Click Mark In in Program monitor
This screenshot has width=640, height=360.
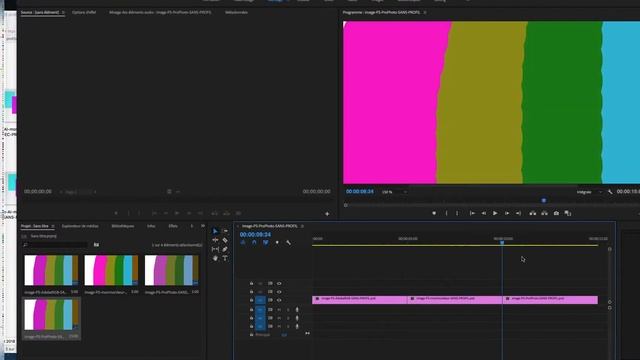point(447,213)
